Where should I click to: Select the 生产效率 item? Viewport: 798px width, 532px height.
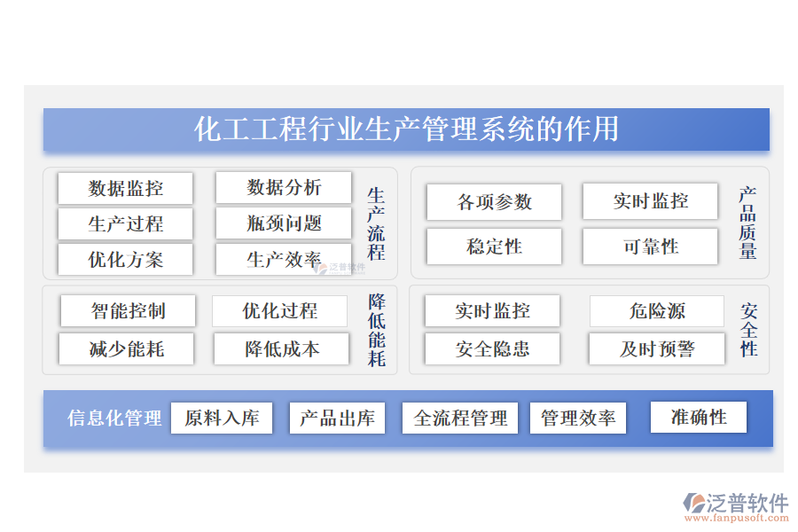click(280, 259)
